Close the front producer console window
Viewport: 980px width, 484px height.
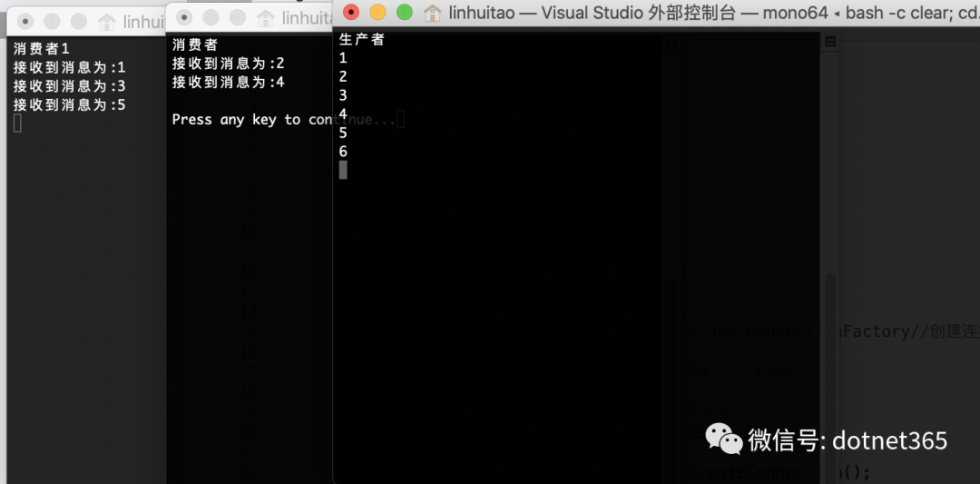pyautogui.click(x=351, y=12)
